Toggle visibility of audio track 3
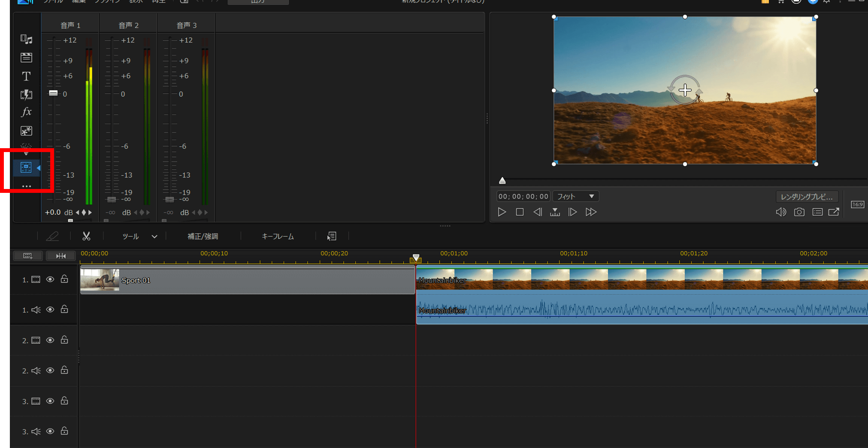Image resolution: width=868 pixels, height=448 pixels. [50, 431]
